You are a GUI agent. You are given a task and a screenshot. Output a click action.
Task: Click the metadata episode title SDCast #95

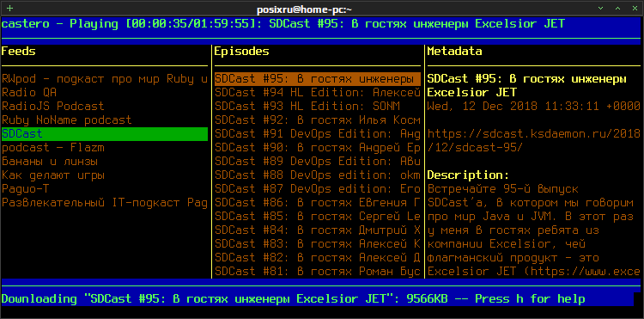click(527, 85)
